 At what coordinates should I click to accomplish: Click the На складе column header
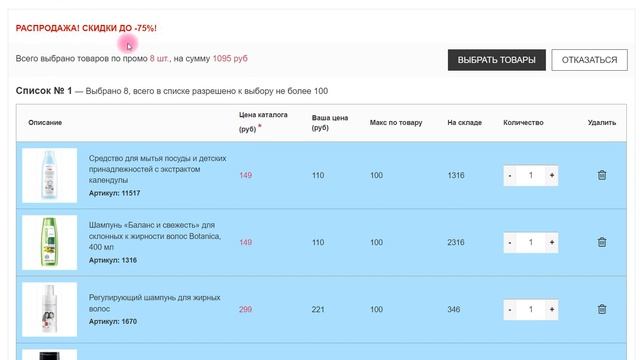pyautogui.click(x=464, y=122)
